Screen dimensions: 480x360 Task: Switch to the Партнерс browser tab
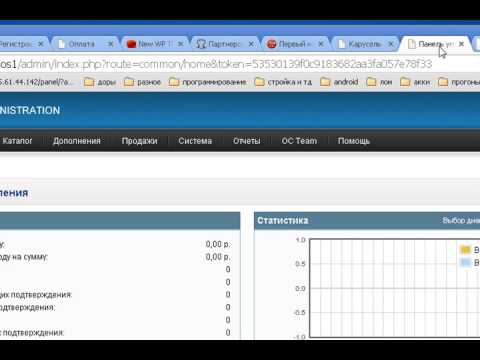coord(224,44)
